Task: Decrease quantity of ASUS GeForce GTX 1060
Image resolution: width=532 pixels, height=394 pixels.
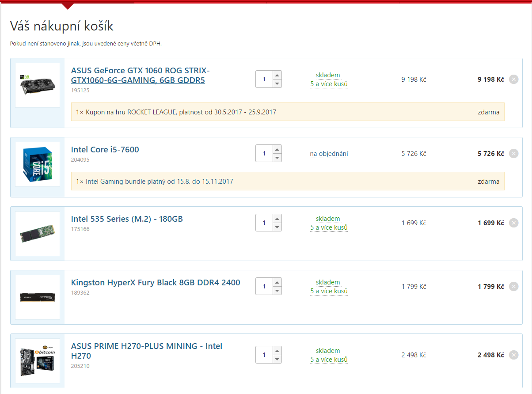Action: coord(277,83)
